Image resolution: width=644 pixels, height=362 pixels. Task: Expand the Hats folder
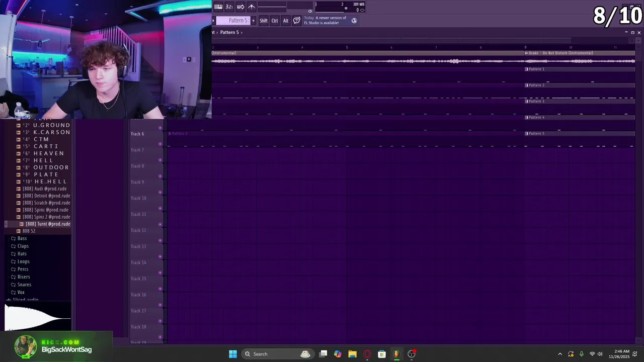tap(19, 253)
